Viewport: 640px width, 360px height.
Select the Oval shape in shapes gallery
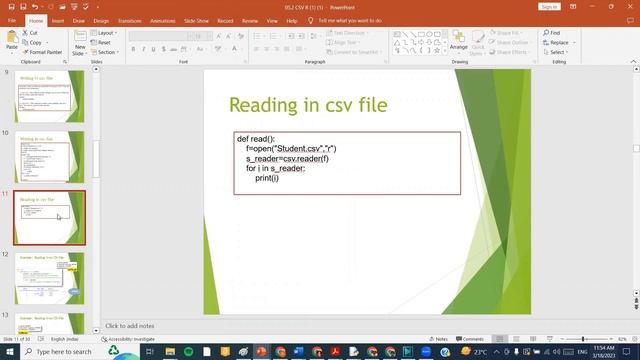pyautogui.click(x=429, y=34)
